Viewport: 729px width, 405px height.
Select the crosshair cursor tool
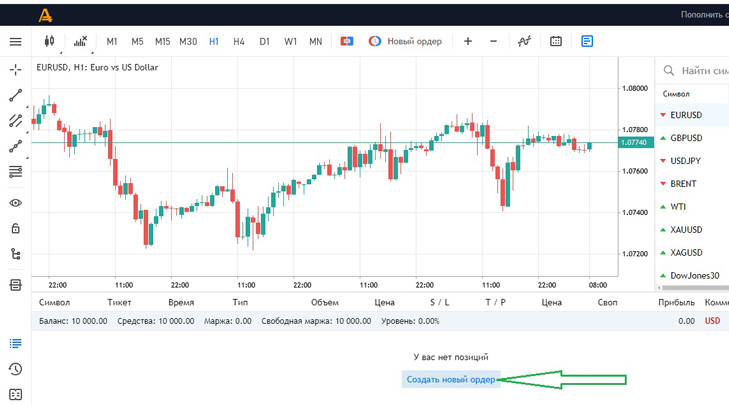15,70
